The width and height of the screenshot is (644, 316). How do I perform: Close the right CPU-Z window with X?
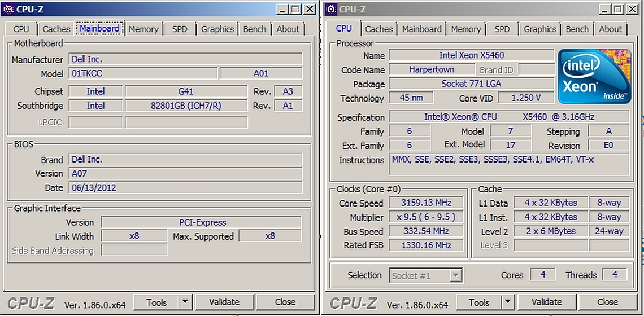tap(632, 9)
